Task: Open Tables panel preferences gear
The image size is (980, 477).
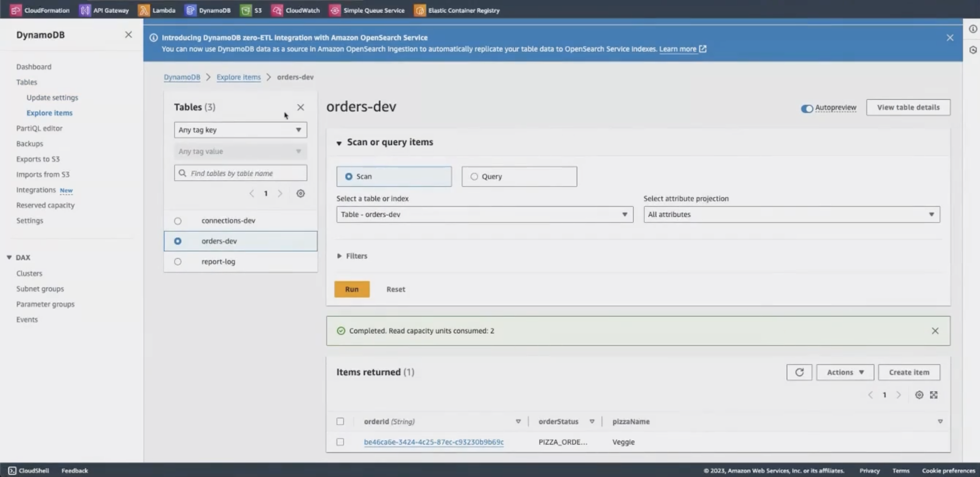Action: click(x=301, y=193)
